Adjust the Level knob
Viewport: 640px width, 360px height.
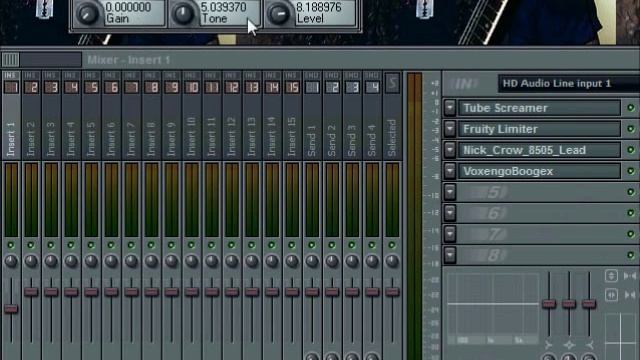pos(278,14)
